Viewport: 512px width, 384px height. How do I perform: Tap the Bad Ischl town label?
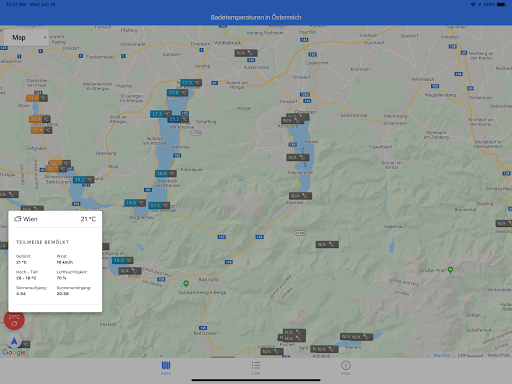208,279
